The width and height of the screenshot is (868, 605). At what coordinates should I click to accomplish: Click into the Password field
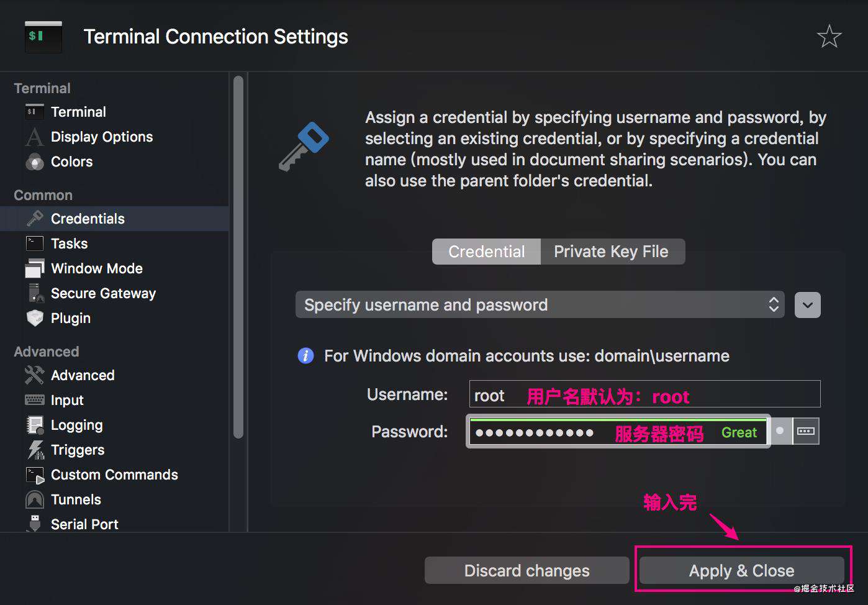click(x=618, y=431)
